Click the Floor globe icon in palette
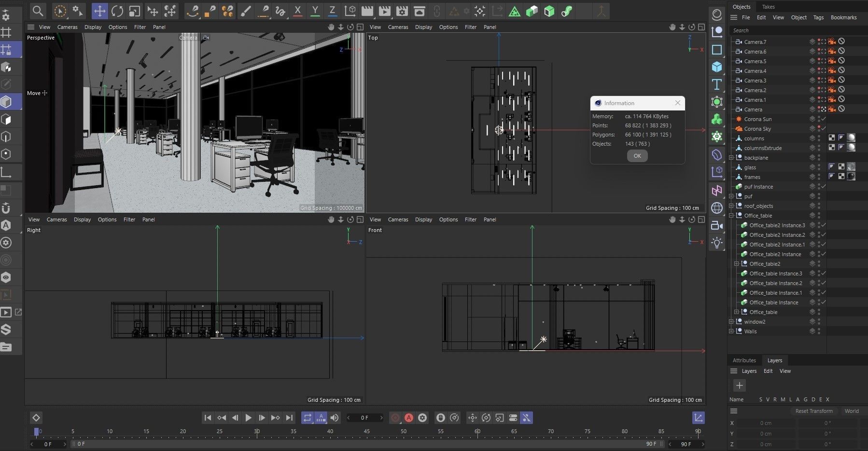 (x=717, y=207)
